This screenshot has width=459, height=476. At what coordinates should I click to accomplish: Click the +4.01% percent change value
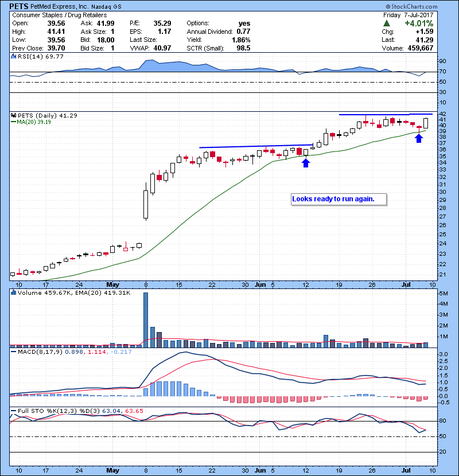point(419,24)
